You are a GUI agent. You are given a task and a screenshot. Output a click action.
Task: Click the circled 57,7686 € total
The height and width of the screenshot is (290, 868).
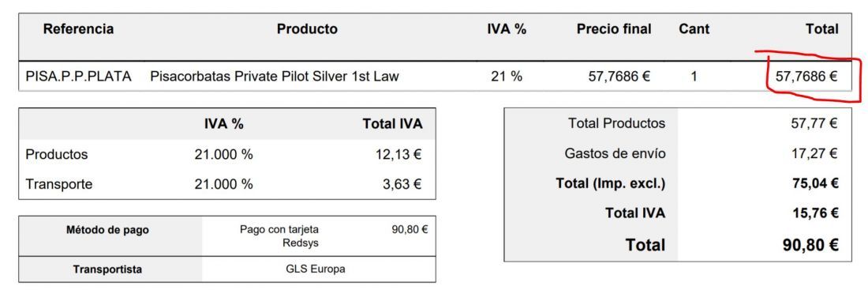coord(806,77)
